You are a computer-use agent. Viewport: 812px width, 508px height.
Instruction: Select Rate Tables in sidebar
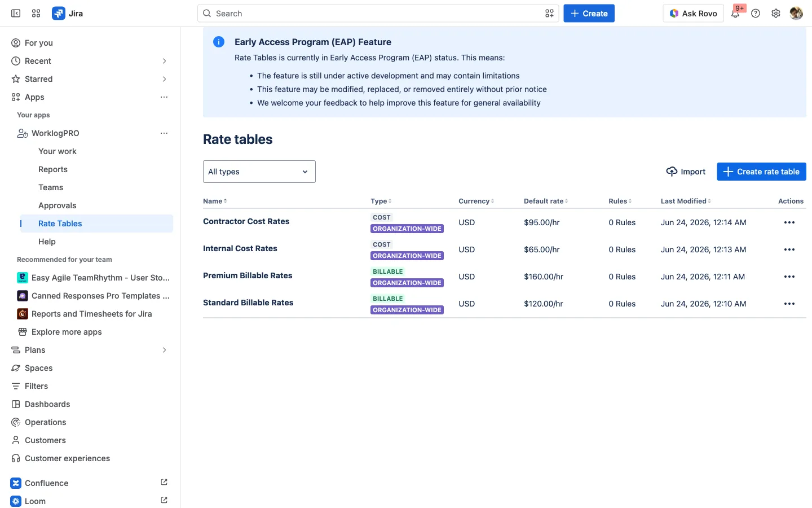(x=97, y=224)
